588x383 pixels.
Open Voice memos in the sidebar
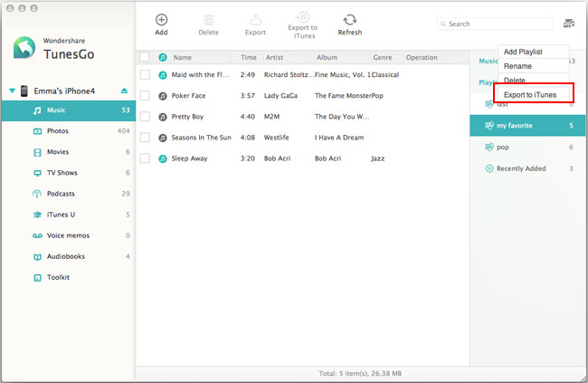click(69, 235)
